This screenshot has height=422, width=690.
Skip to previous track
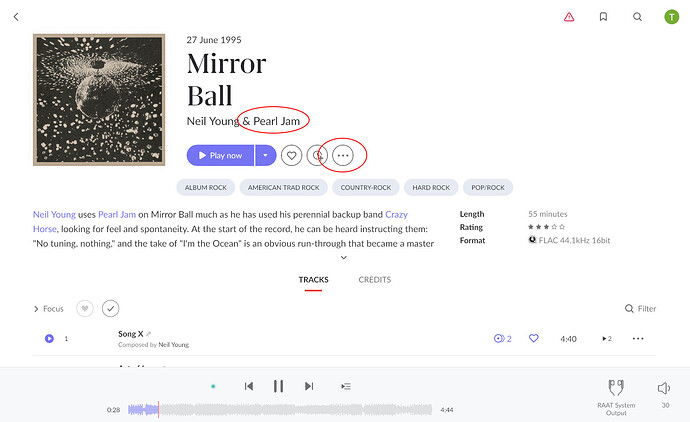pyautogui.click(x=249, y=386)
